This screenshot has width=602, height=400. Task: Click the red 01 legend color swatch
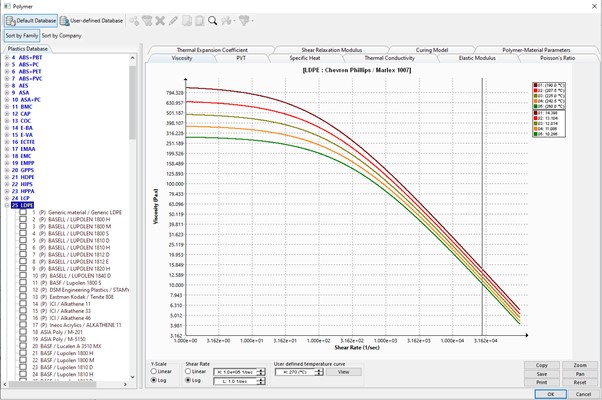[533, 87]
